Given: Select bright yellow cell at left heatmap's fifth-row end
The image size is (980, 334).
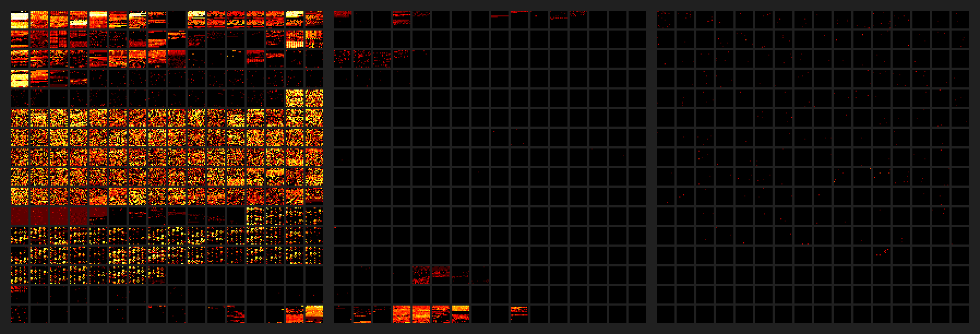Looking at the screenshot, I should point(314,98).
